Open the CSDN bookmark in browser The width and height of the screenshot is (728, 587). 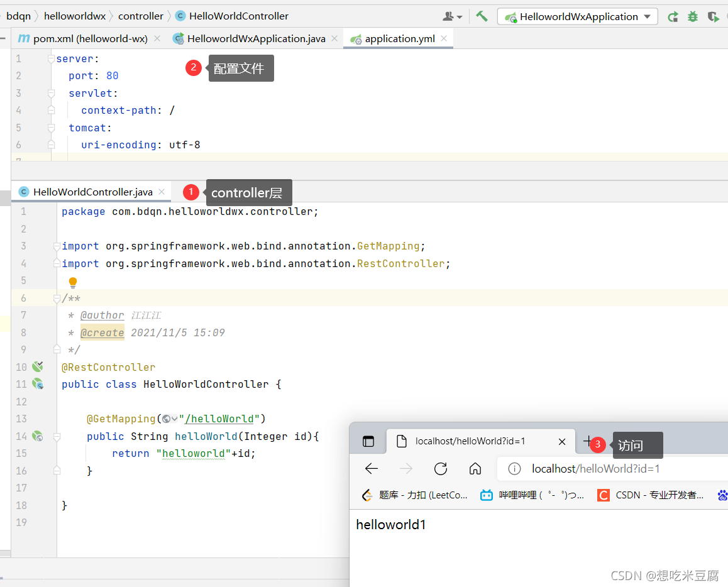click(650, 495)
